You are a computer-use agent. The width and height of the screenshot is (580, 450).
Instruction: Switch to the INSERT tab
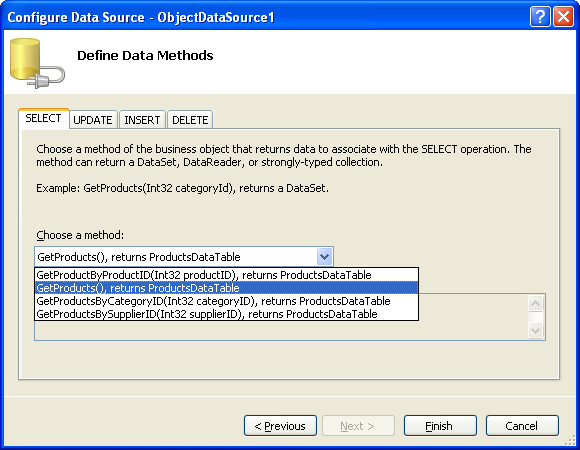(x=142, y=120)
